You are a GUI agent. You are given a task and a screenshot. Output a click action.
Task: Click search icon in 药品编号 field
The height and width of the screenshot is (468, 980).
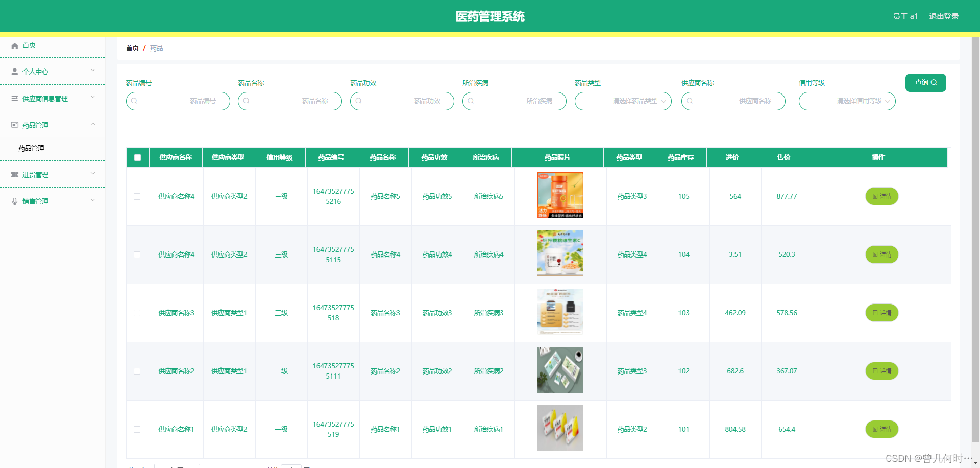(134, 101)
